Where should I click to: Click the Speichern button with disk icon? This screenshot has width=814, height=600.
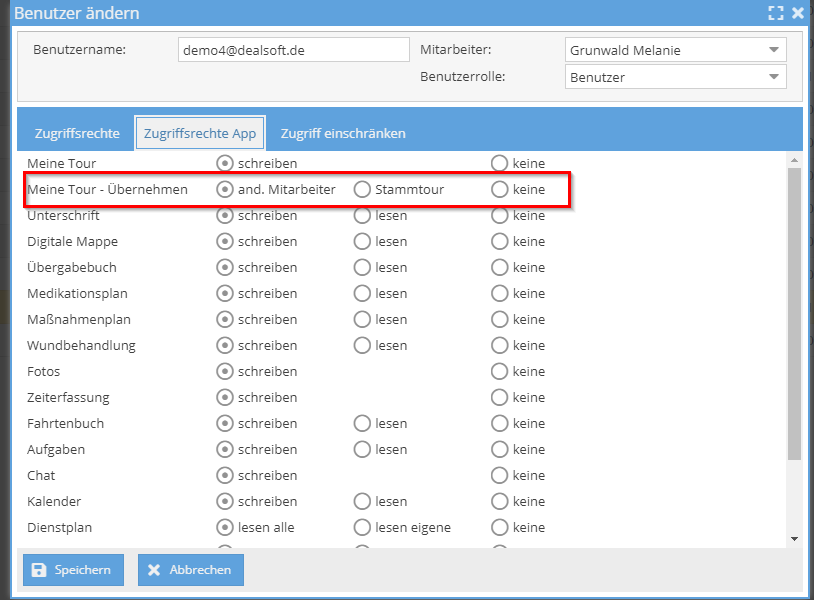click(73, 570)
